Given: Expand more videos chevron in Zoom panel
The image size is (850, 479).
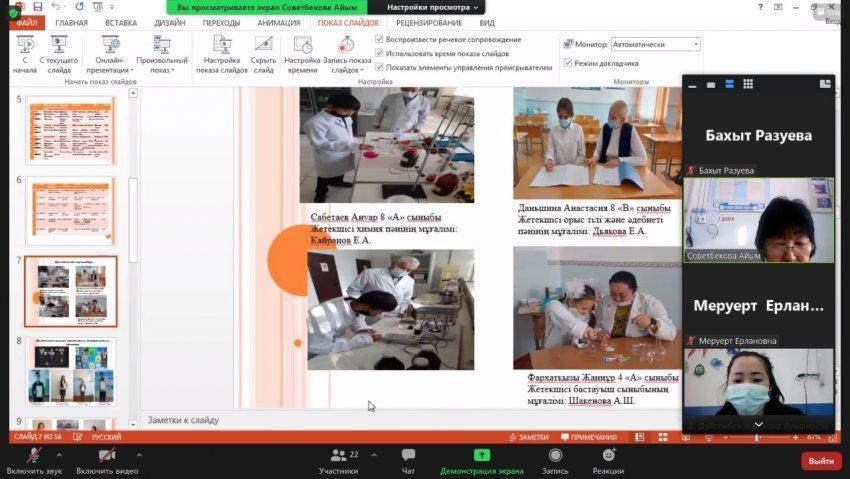Looking at the screenshot, I should (758, 424).
